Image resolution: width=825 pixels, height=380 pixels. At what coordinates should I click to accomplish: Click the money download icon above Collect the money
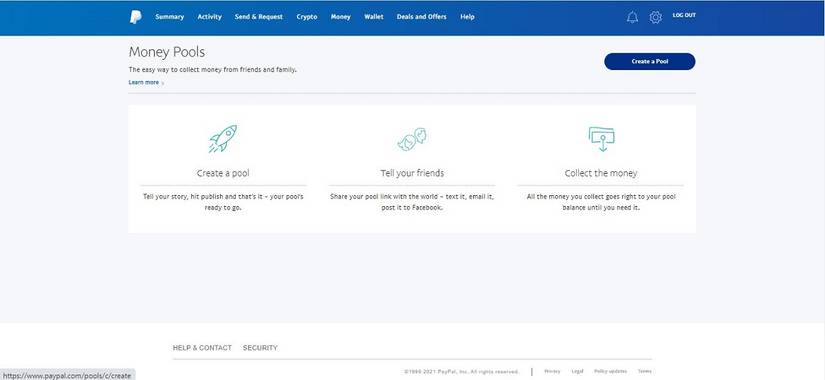(x=601, y=139)
